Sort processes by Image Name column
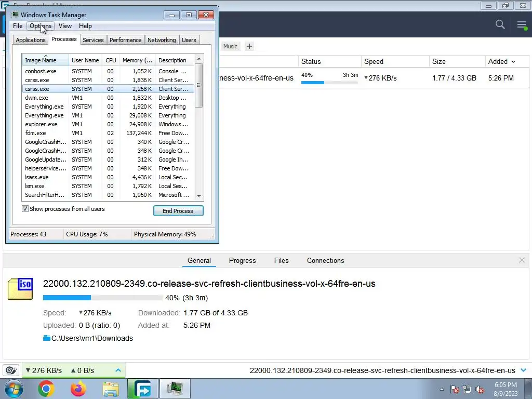 (x=46, y=60)
